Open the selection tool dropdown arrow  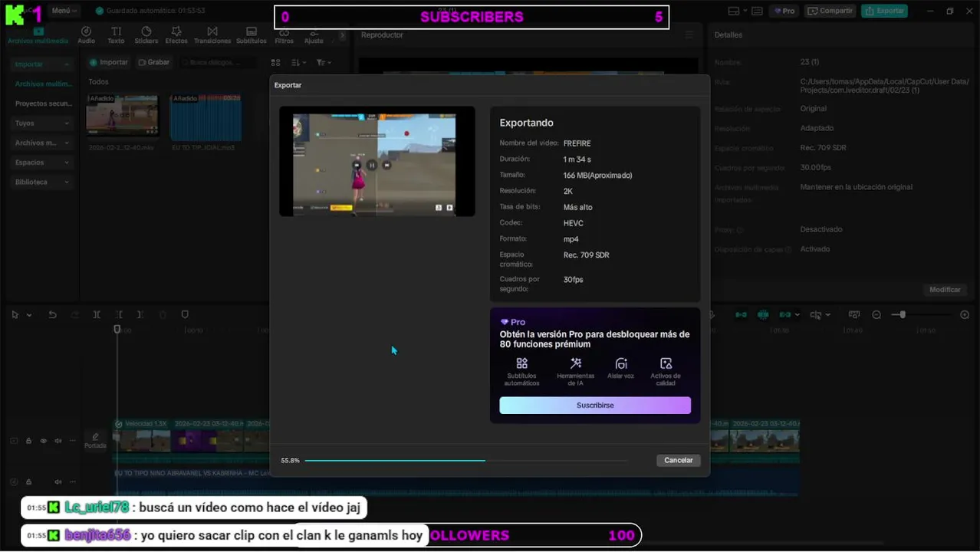29,315
